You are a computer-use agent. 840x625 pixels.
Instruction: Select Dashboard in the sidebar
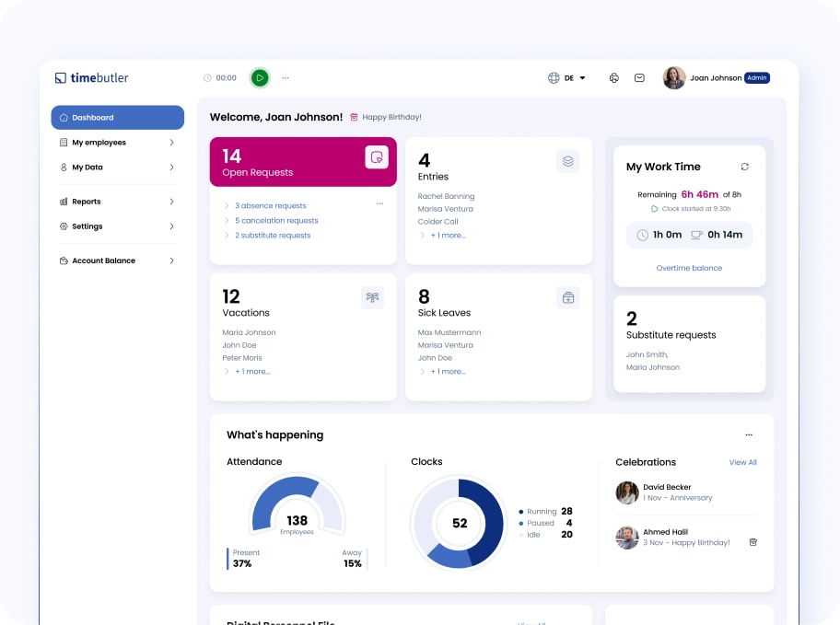[x=117, y=118]
